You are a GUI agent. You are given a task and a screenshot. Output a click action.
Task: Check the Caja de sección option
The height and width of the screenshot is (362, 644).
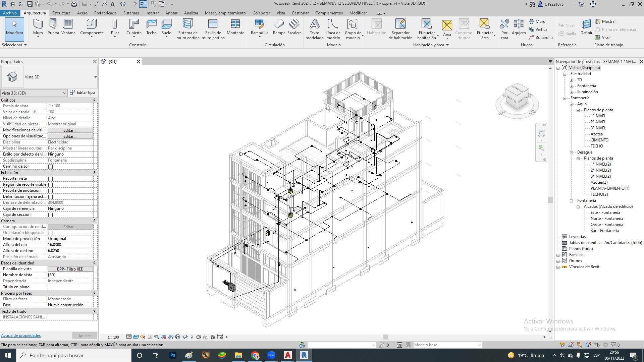click(x=51, y=215)
